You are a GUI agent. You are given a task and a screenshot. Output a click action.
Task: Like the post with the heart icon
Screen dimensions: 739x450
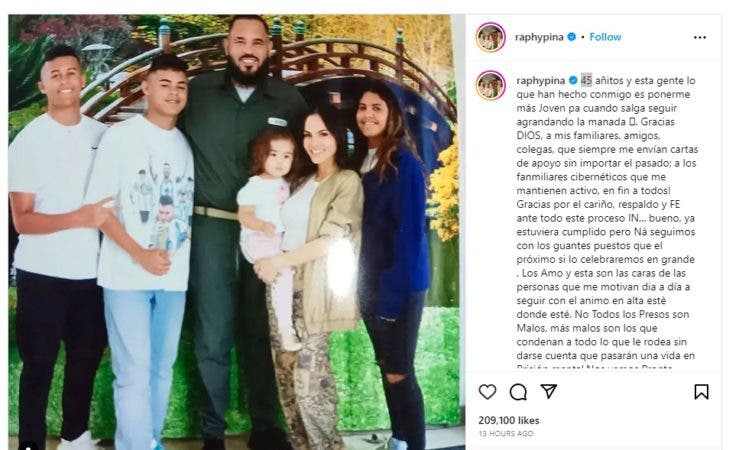487,392
